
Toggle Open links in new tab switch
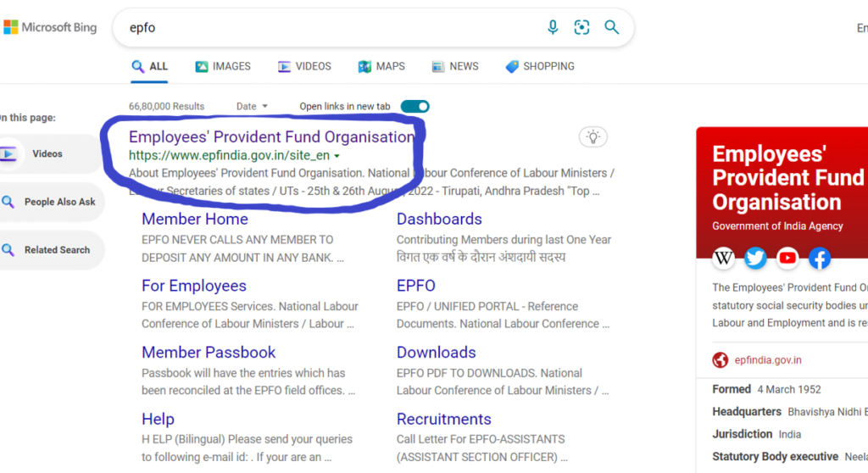(x=415, y=106)
